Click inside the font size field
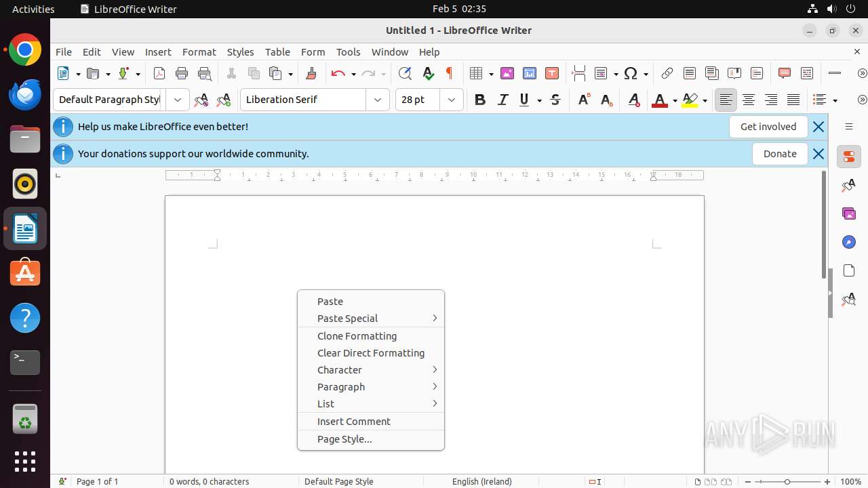Image resolution: width=868 pixels, height=488 pixels. point(418,100)
